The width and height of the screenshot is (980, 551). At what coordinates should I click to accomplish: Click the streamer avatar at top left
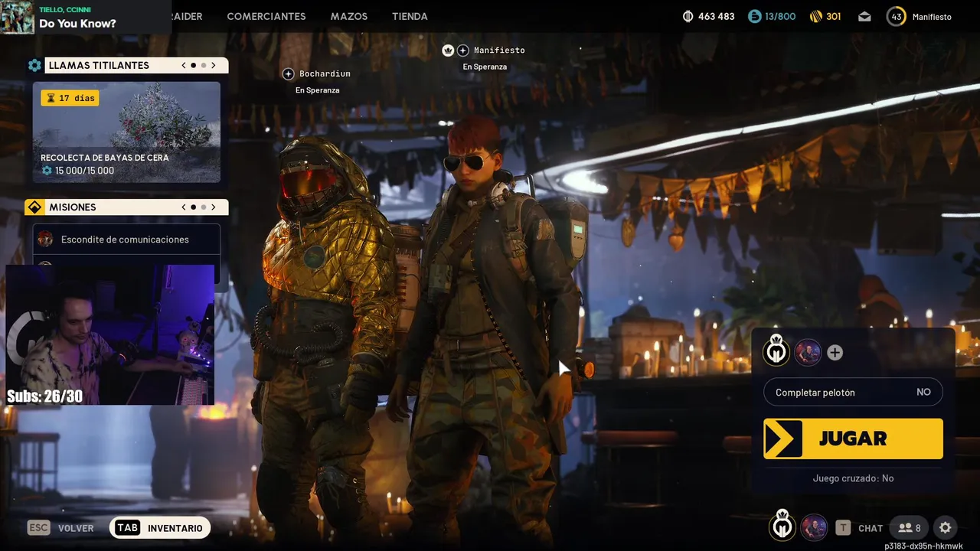pyautogui.click(x=17, y=17)
